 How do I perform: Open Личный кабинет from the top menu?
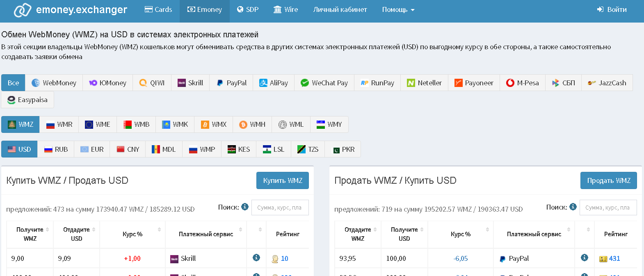[x=340, y=10]
